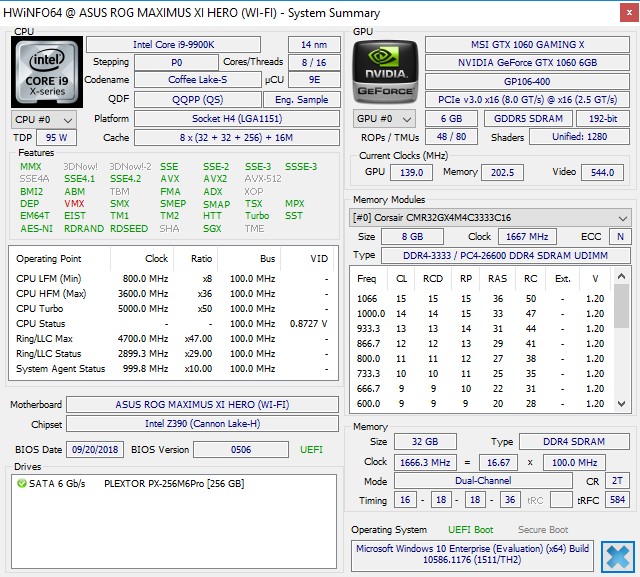Click the Memory Size 32 GB field
Viewport: 640px width, 577px height.
coord(425,442)
